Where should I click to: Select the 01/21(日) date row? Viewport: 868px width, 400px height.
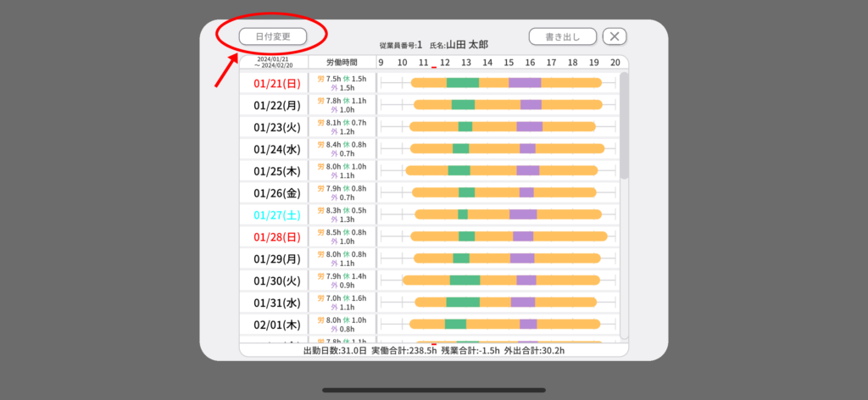click(x=273, y=83)
